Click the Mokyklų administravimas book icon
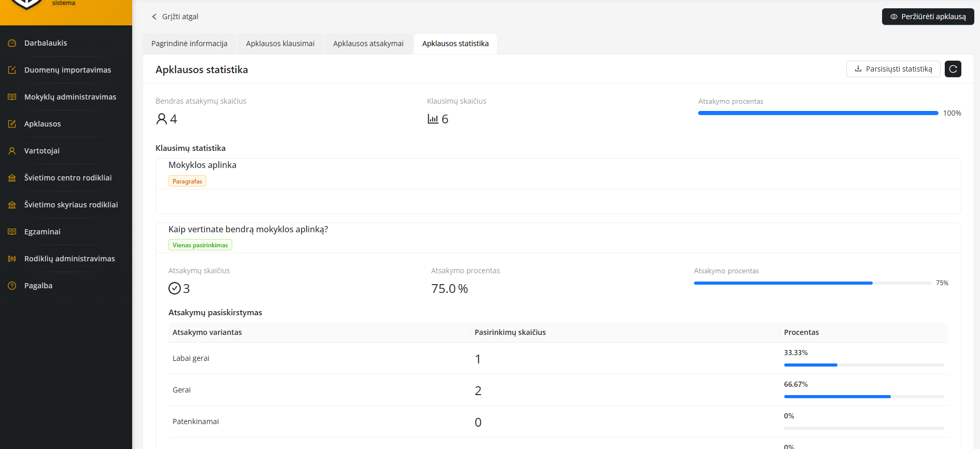The width and height of the screenshot is (980, 449). click(x=12, y=97)
